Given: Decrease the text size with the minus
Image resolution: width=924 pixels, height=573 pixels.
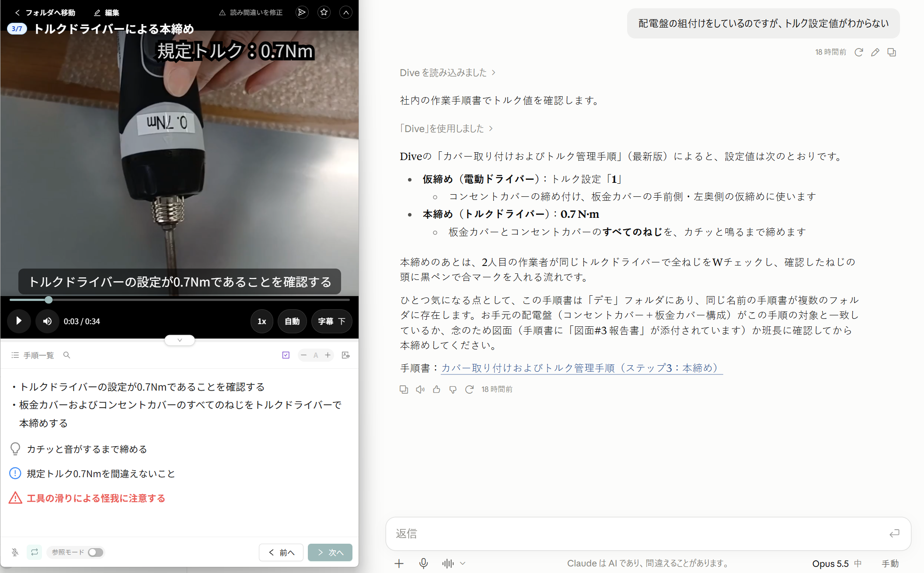Looking at the screenshot, I should click(x=303, y=355).
